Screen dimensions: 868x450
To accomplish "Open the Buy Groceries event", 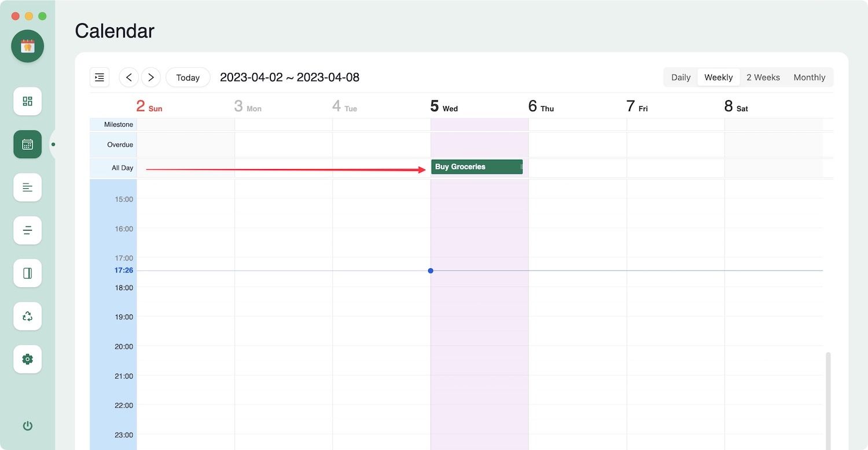I will coord(476,167).
